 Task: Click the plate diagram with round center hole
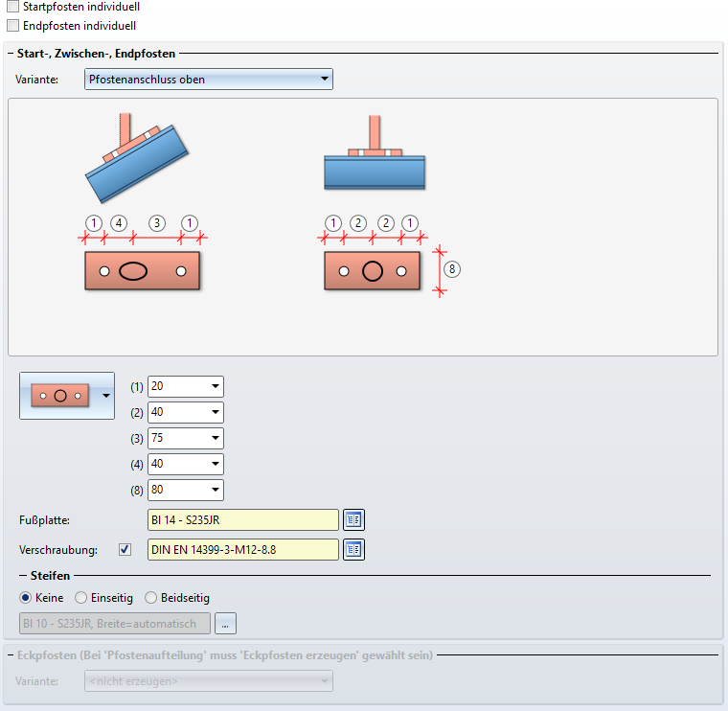coord(373,271)
